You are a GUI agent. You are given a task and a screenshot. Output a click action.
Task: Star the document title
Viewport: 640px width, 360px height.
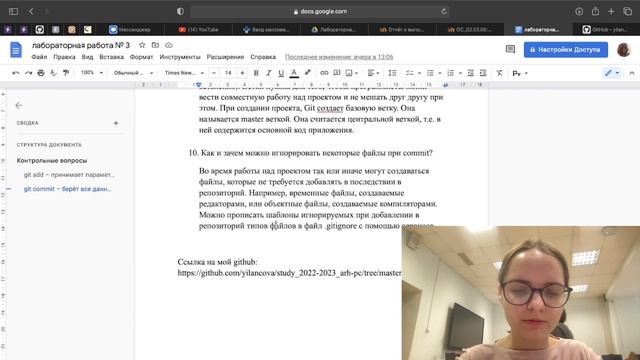(142, 45)
